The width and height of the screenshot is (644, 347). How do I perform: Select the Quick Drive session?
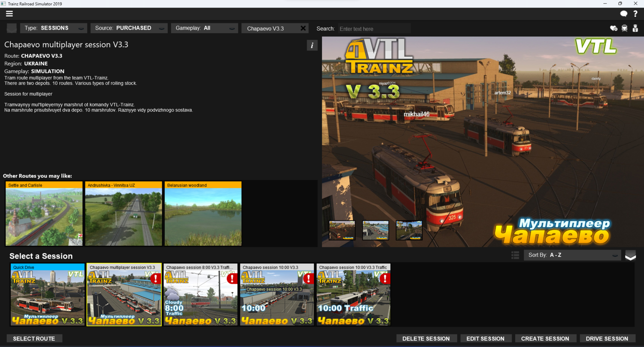[x=48, y=295]
